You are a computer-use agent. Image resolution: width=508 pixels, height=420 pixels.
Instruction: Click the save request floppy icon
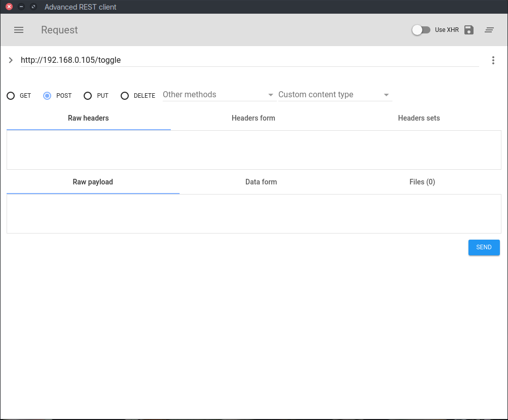coord(469,30)
